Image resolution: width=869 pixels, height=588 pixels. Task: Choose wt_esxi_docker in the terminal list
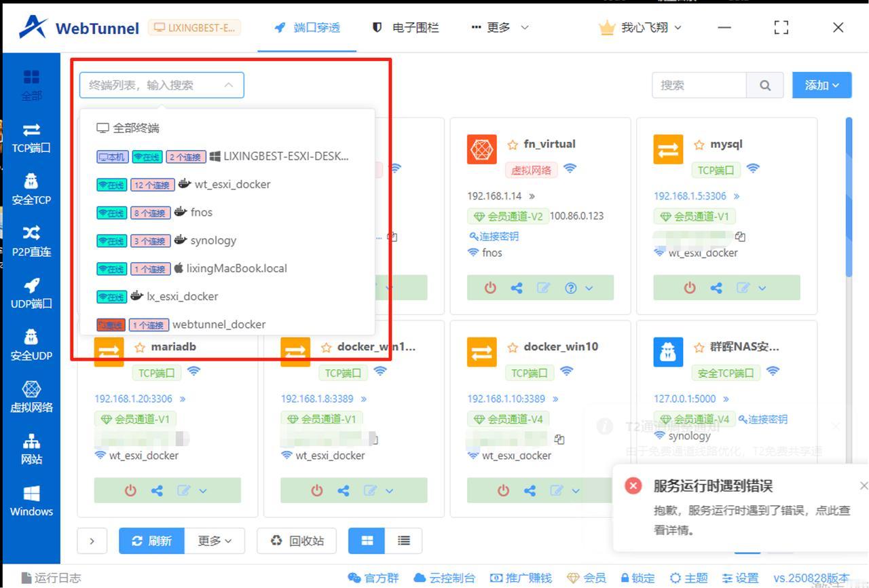[x=227, y=184]
